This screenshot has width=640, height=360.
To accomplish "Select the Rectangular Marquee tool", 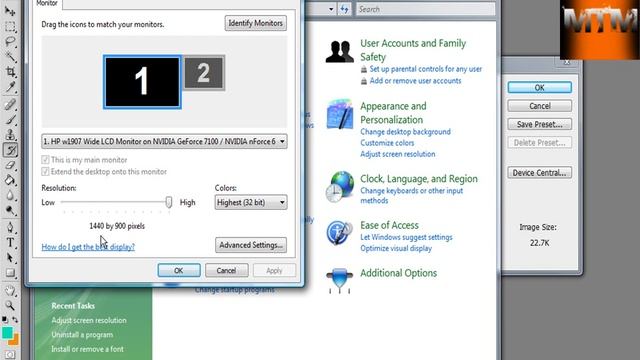I will point(10,27).
